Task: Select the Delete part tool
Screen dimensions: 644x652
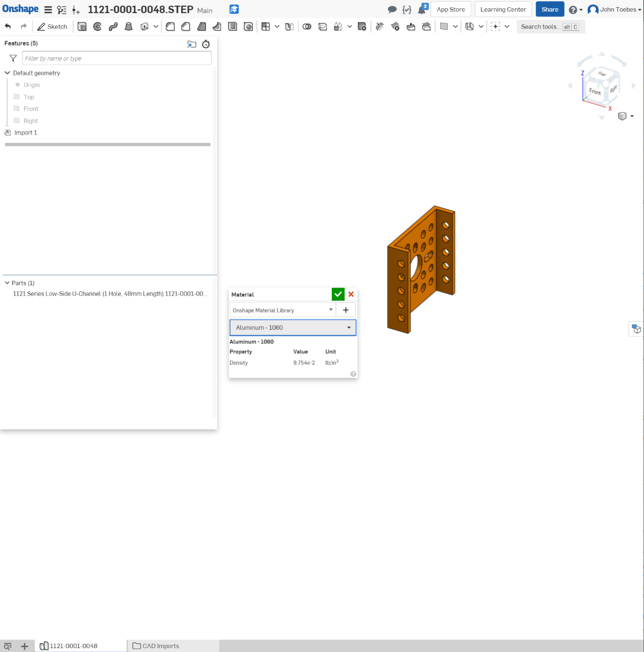Action: tap(362, 26)
